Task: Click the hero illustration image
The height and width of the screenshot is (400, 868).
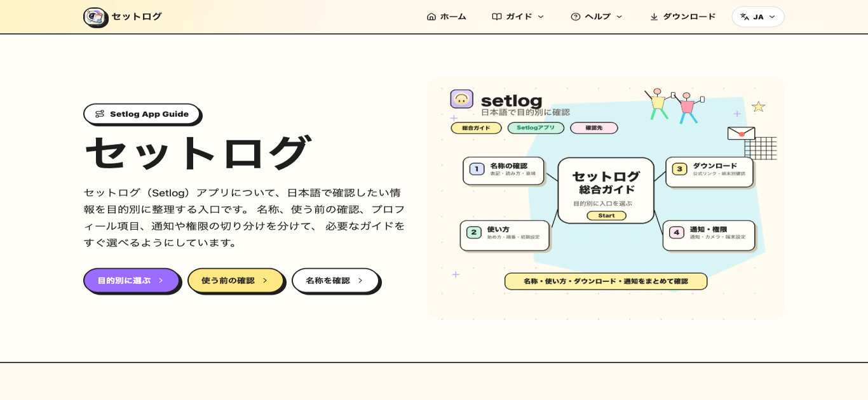Action: pyautogui.click(x=606, y=197)
